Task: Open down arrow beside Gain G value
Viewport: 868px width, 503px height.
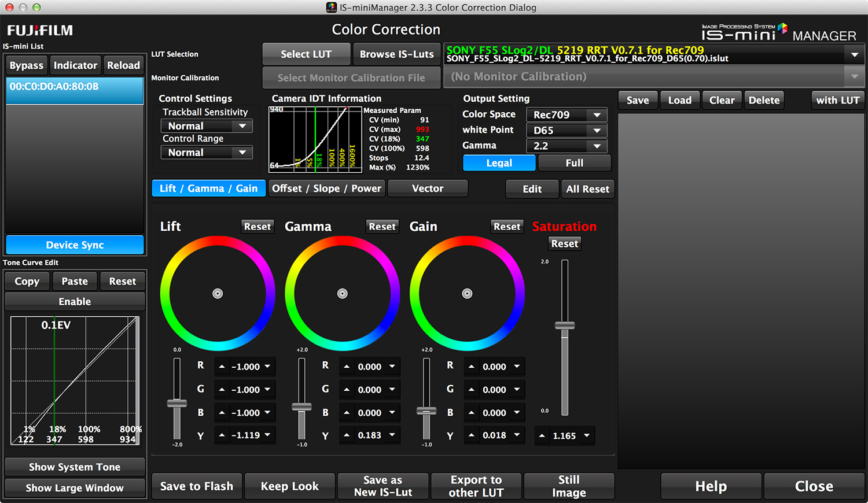Action: (517, 390)
